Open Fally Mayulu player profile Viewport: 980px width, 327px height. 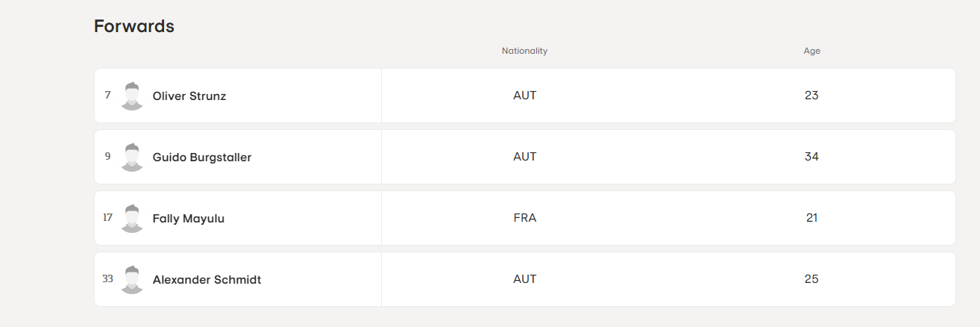pos(189,219)
